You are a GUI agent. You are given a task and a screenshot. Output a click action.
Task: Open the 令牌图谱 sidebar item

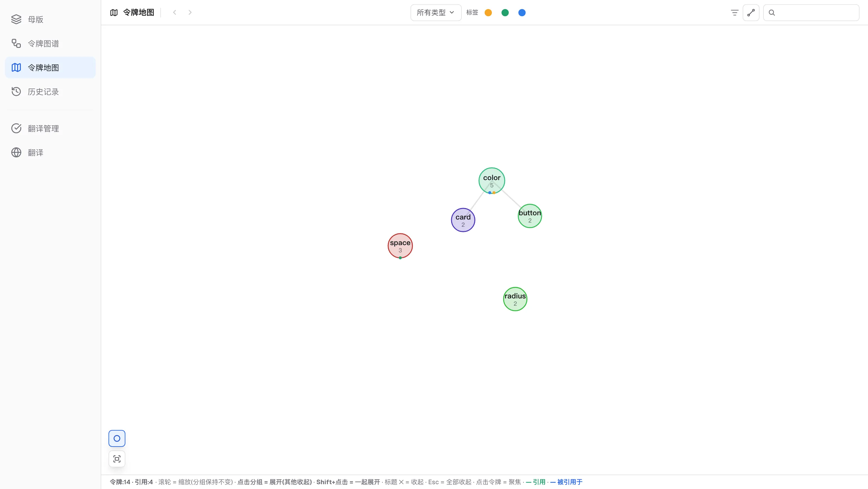point(50,43)
